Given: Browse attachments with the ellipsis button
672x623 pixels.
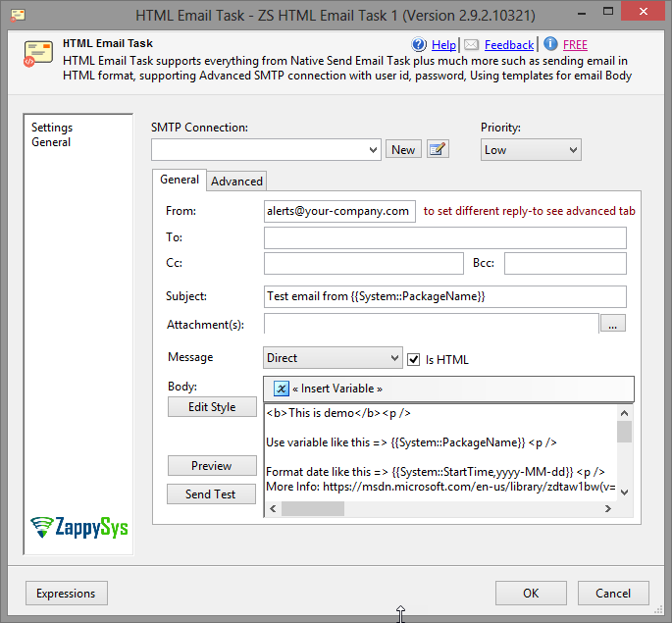Looking at the screenshot, I should click(613, 324).
